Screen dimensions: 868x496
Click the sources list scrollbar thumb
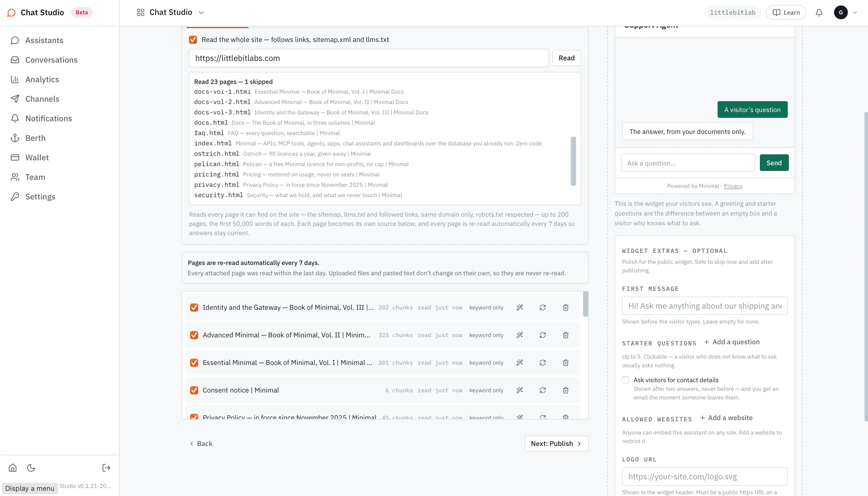pos(585,304)
